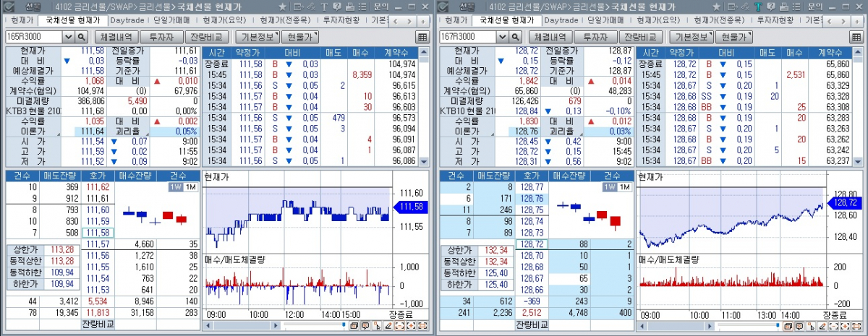Click the overlapping windows icon under left chart
868x336 pixels.
354,326
